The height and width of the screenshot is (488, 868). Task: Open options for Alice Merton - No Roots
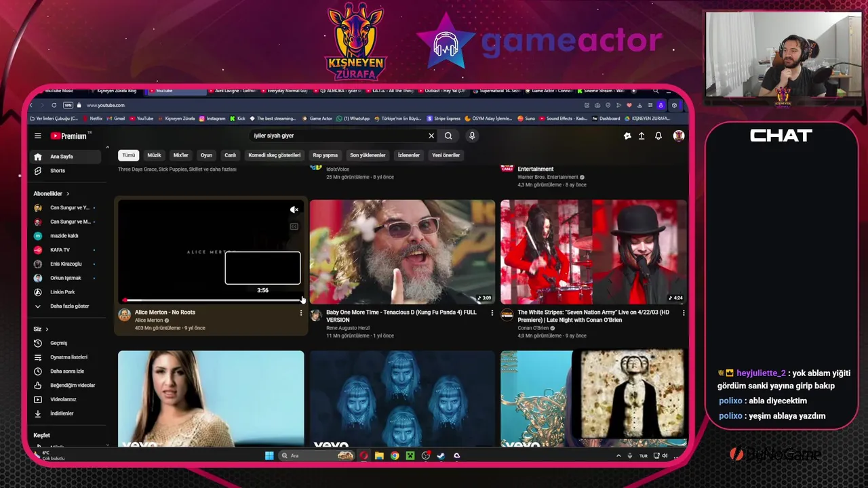301,312
